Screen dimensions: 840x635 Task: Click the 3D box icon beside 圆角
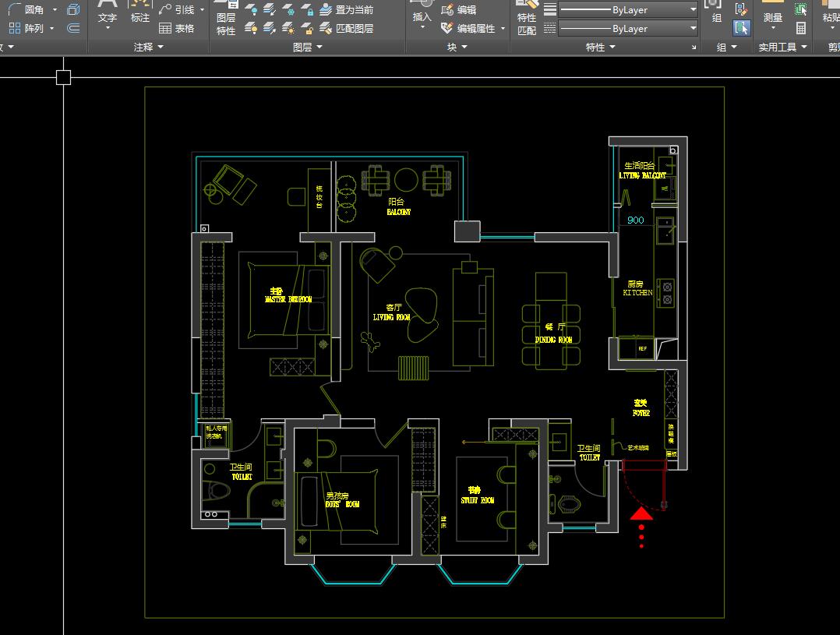[x=73, y=9]
